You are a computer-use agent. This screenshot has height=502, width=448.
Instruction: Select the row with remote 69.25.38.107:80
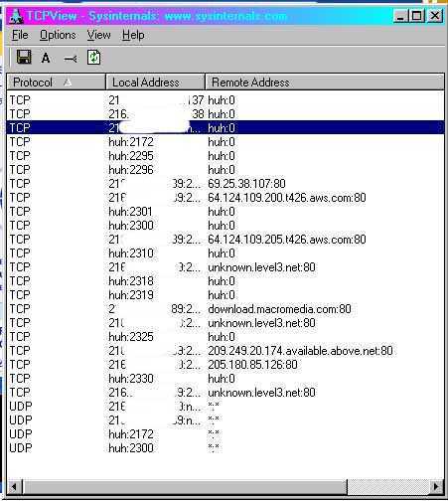click(225, 184)
